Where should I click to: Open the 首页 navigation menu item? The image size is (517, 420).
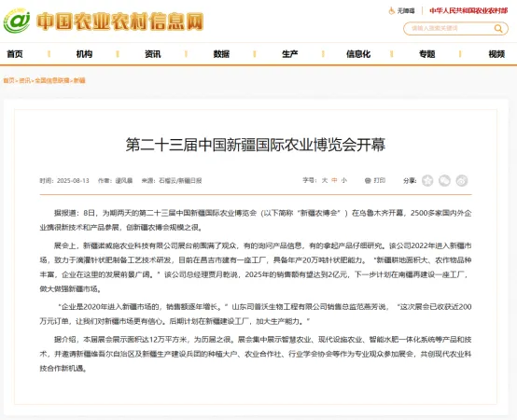(x=15, y=54)
